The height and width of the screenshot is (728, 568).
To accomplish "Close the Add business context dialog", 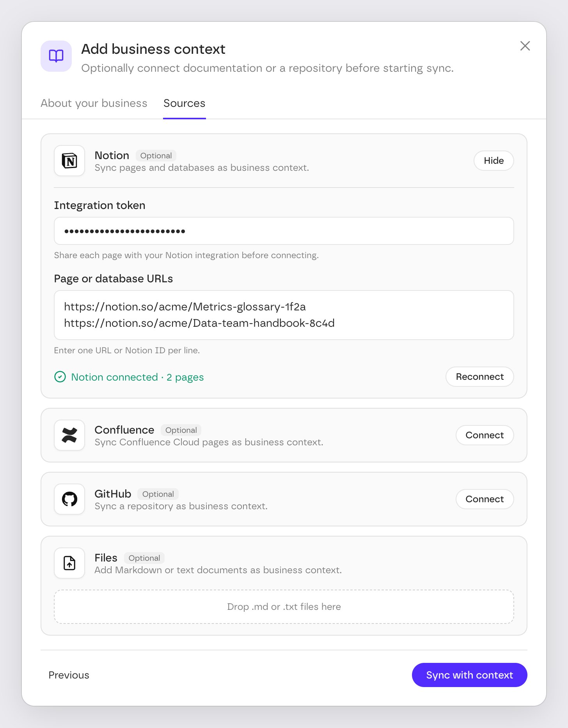I will [x=525, y=46].
